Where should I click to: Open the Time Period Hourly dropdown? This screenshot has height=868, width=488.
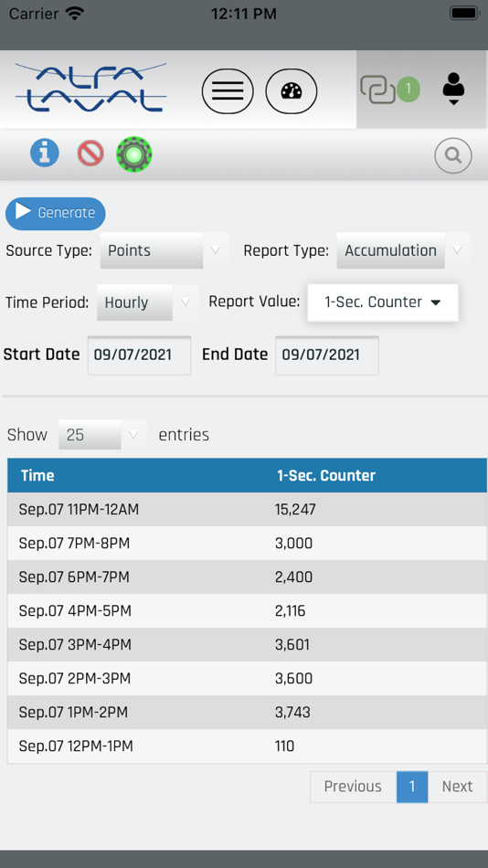tap(147, 302)
